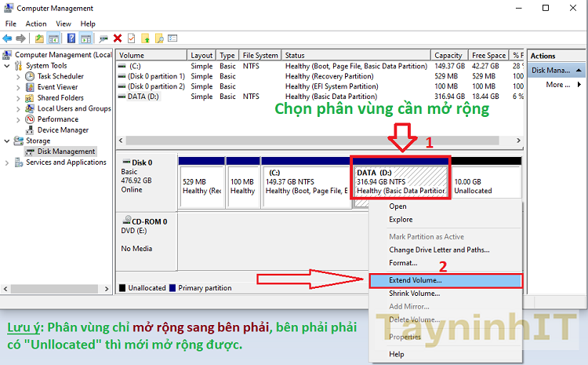
Task: Choose Extend Volume from context menu
Action: pyautogui.click(x=415, y=279)
